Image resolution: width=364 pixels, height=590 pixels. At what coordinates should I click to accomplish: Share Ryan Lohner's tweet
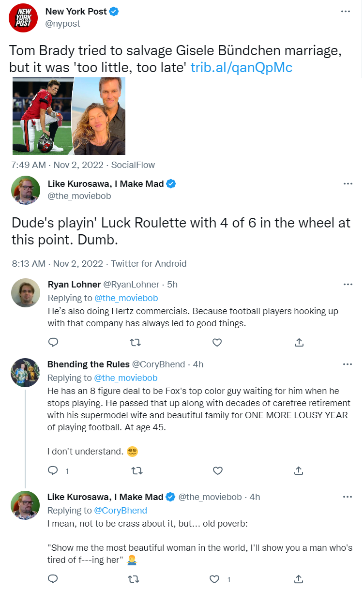[299, 343]
